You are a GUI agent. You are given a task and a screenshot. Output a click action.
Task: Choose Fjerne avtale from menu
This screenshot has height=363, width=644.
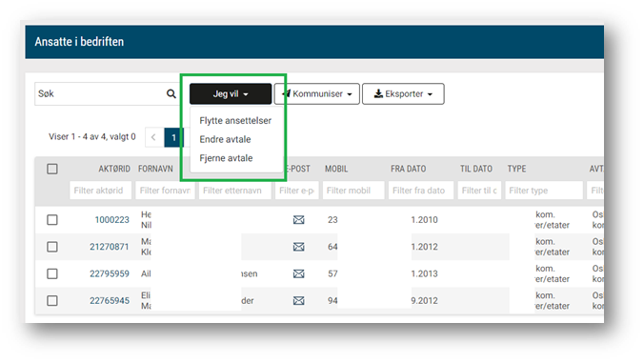click(226, 158)
